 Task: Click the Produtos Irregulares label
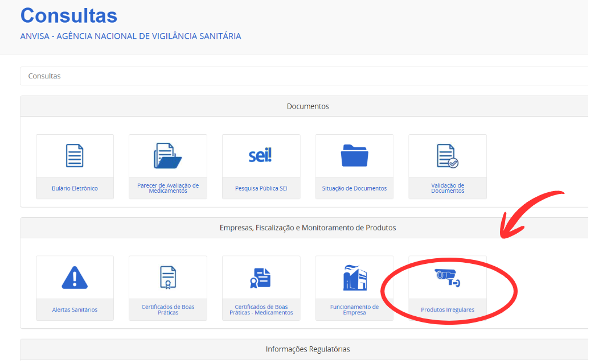click(x=448, y=310)
